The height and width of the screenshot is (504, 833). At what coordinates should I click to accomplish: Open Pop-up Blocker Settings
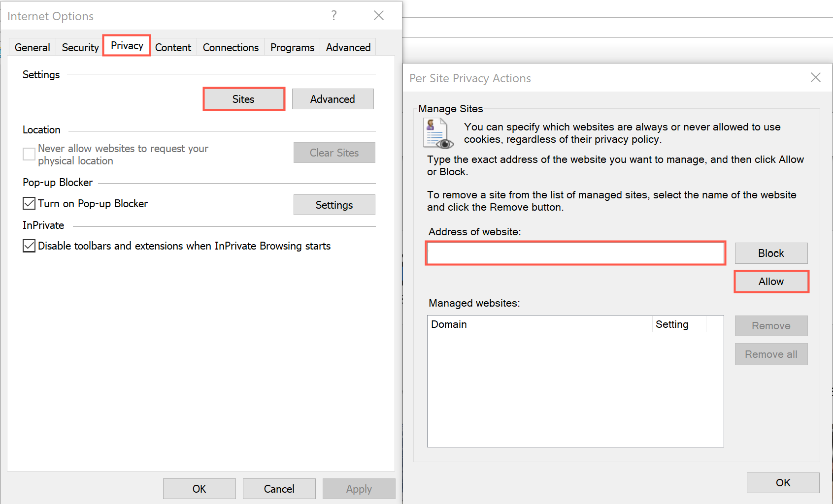(x=334, y=204)
